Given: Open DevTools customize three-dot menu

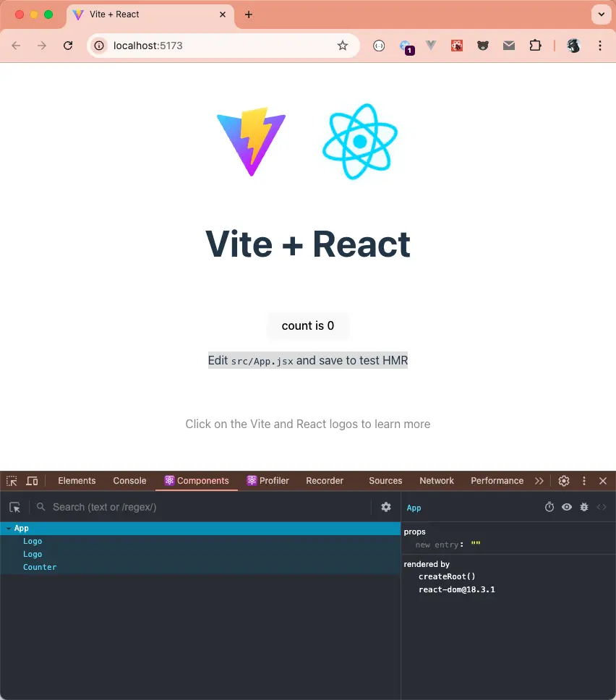Looking at the screenshot, I should (x=584, y=481).
